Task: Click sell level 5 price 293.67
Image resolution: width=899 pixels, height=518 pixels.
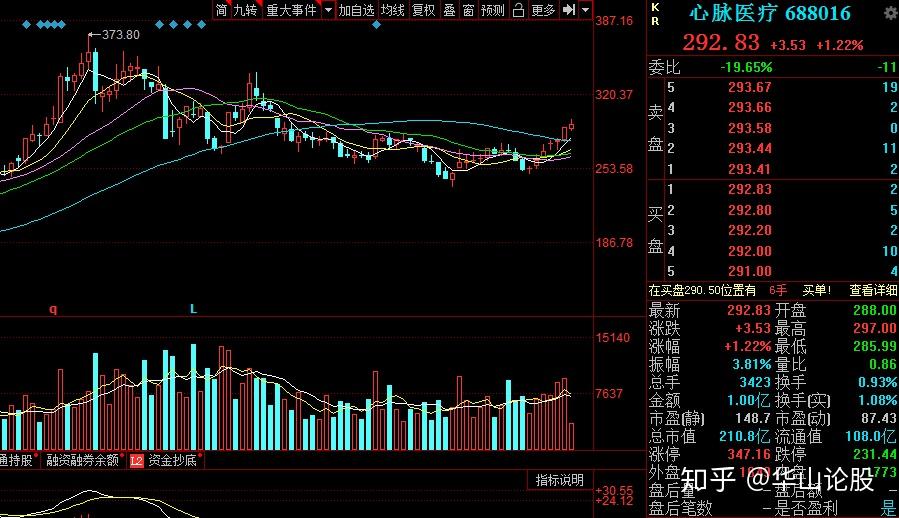Action: click(750, 87)
